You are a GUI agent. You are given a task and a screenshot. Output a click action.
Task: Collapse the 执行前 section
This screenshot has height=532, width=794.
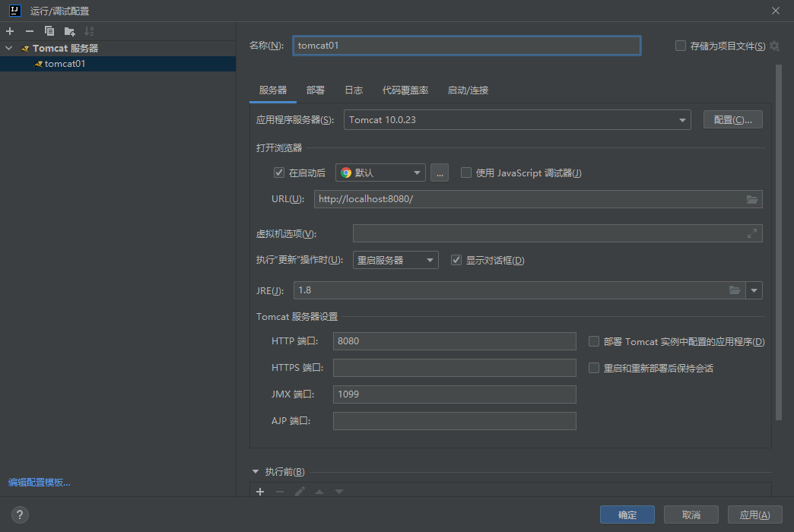click(x=256, y=472)
